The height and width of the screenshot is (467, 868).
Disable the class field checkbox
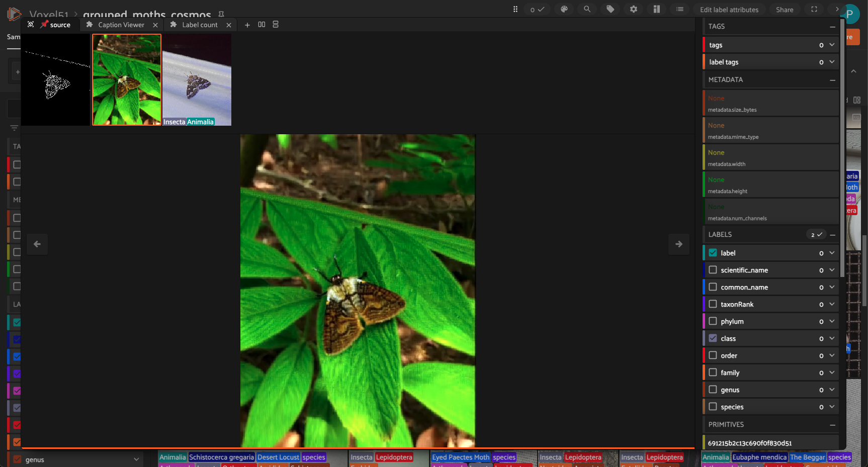click(x=713, y=338)
